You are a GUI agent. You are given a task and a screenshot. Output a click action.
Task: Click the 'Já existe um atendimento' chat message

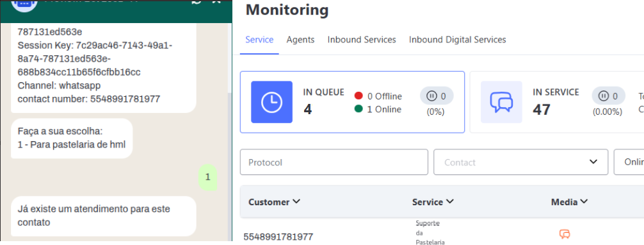[103, 215]
